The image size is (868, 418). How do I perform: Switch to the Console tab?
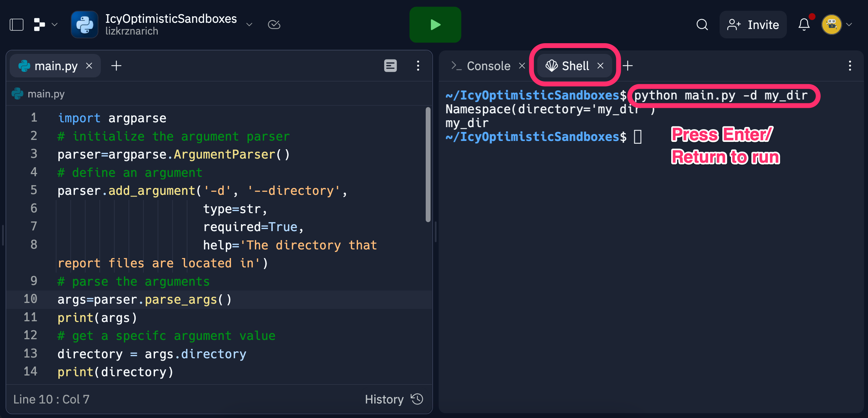[x=488, y=66]
